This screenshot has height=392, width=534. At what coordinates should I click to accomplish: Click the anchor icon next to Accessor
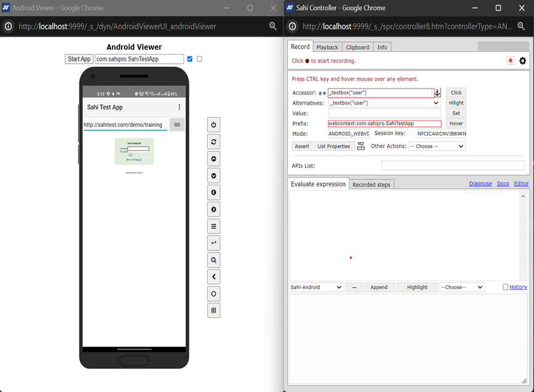(437, 93)
